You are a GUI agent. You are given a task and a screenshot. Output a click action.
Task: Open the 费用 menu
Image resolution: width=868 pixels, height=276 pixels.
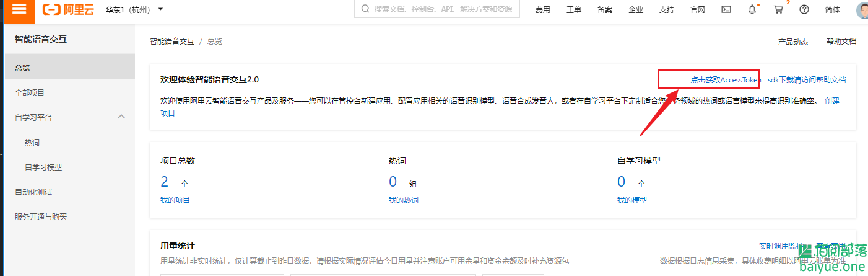(x=543, y=10)
